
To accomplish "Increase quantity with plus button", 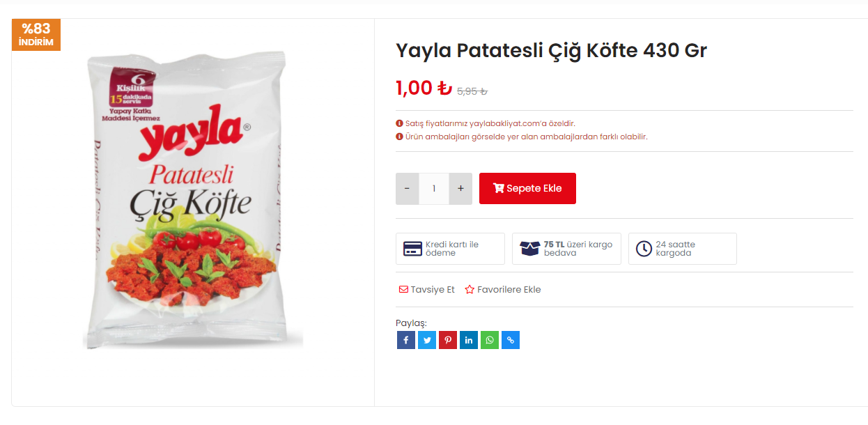I will coord(460,189).
